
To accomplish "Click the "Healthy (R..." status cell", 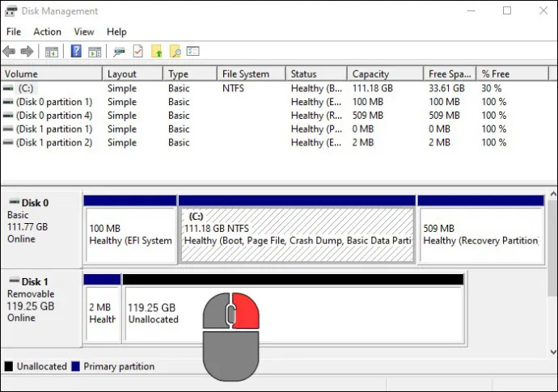I will point(317,116).
